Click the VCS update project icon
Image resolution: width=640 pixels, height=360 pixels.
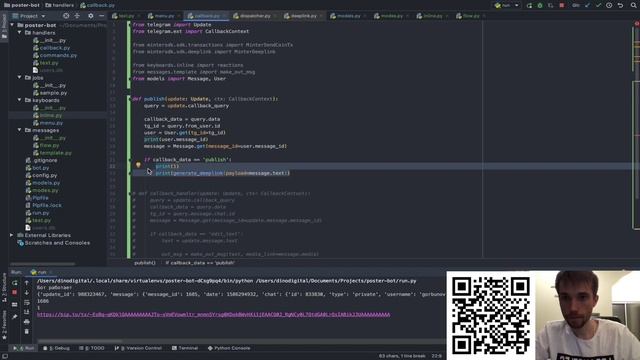click(588, 5)
